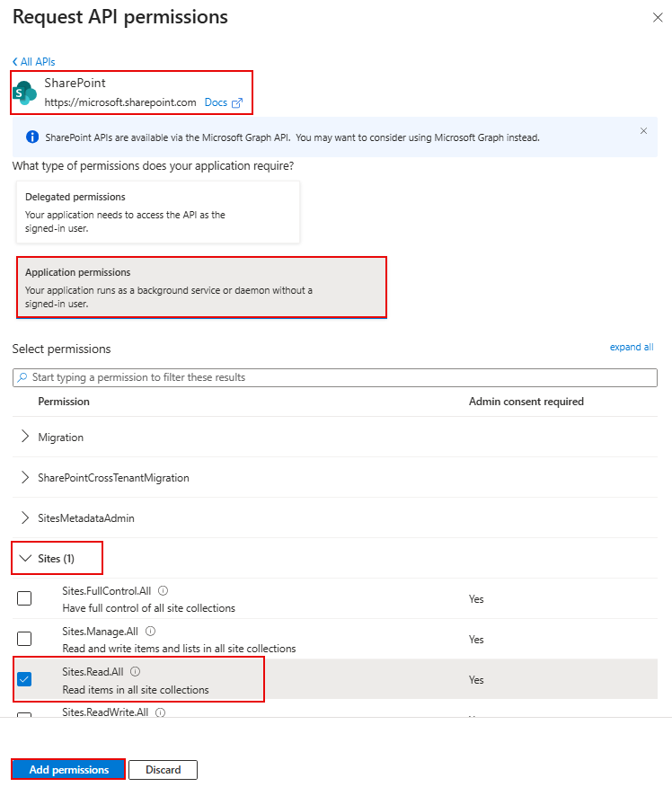This screenshot has width=672, height=787.
Task: Select the Application permissions option
Action: [201, 287]
